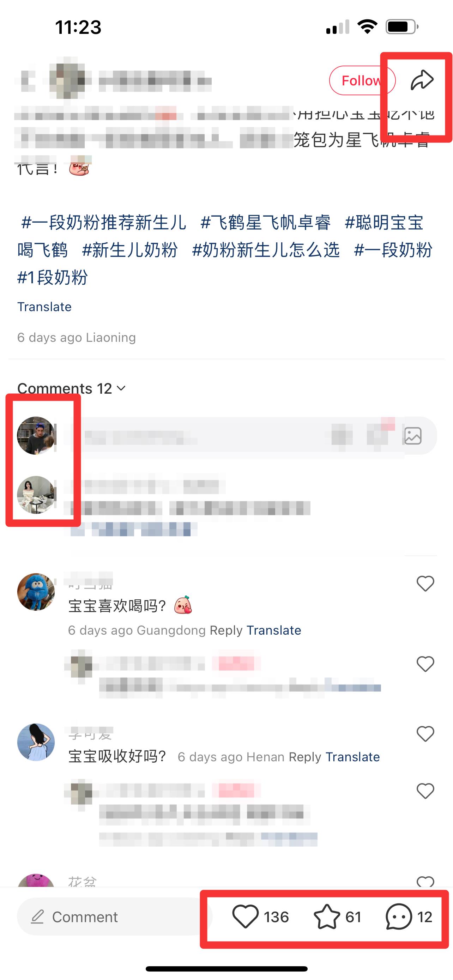Screen dimensions: 453x980
Task: Attach image using picture icon in comment box
Action: pyautogui.click(x=413, y=436)
